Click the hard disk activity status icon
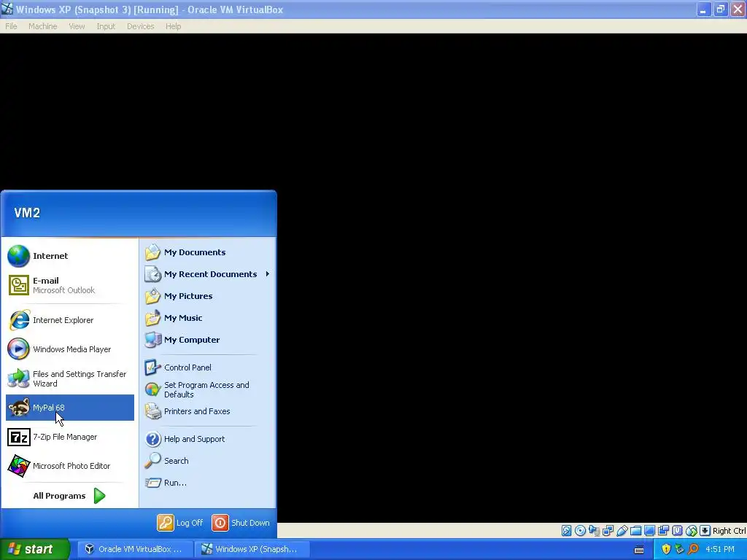The height and width of the screenshot is (560, 747). point(566,531)
